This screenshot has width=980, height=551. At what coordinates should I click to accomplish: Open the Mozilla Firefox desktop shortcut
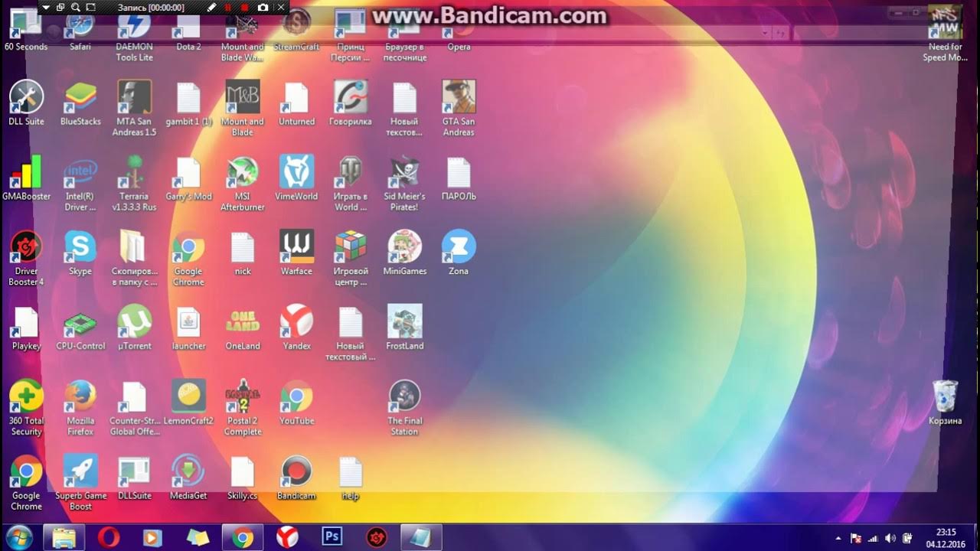pyautogui.click(x=80, y=408)
